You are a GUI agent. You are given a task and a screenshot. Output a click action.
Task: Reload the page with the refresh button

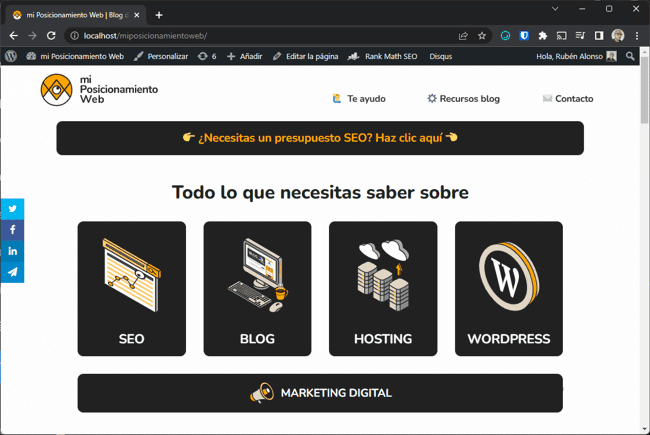pyautogui.click(x=51, y=35)
